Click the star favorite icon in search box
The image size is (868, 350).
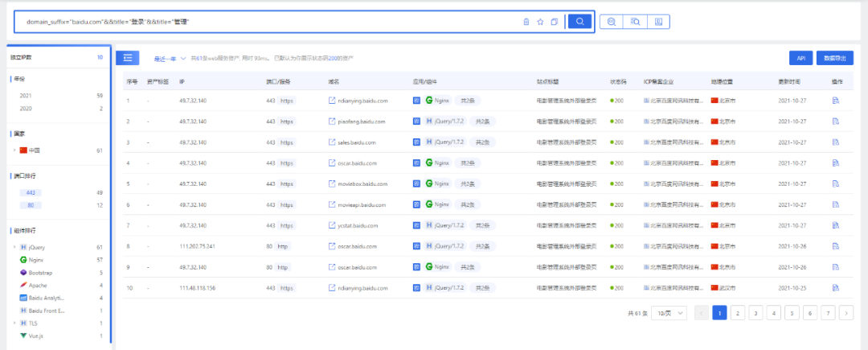tap(540, 22)
